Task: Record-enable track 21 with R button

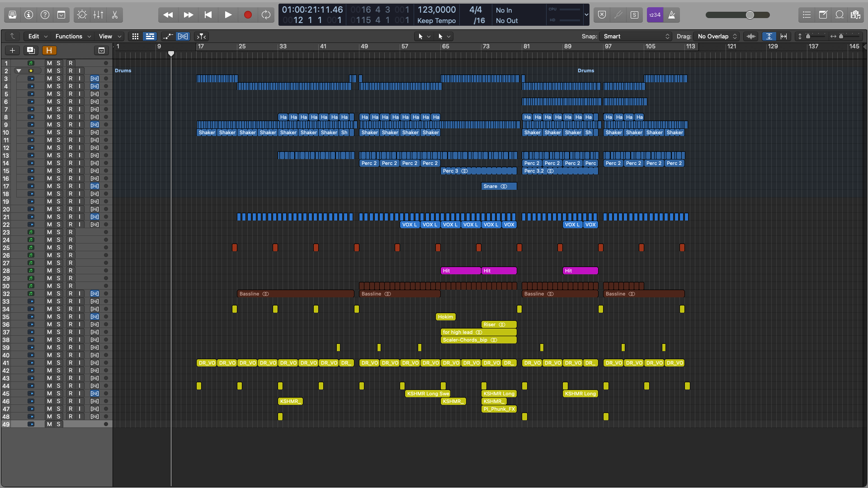Action: pos(71,217)
